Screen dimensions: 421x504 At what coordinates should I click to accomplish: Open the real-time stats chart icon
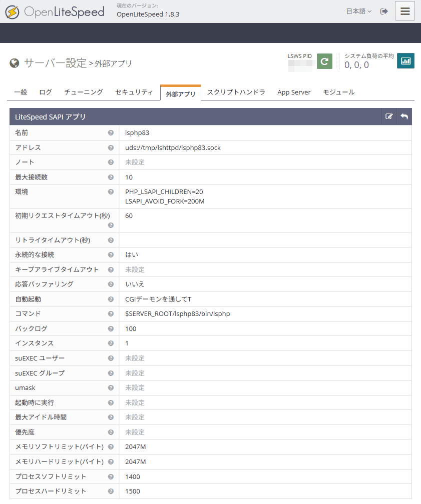pos(405,61)
